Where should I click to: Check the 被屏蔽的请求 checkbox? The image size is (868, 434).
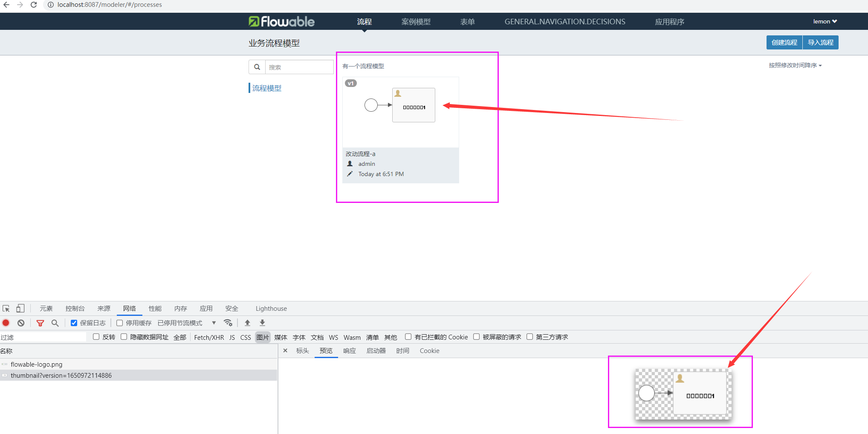click(476, 337)
